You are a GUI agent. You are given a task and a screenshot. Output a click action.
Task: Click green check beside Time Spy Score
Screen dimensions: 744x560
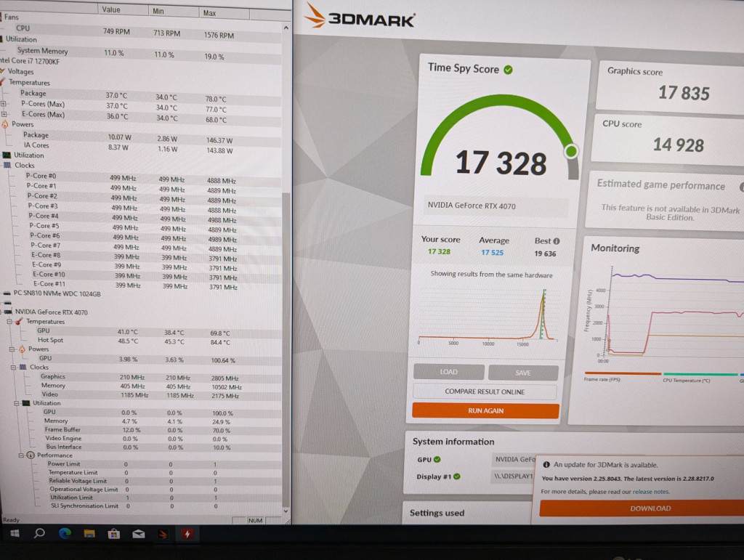508,70
